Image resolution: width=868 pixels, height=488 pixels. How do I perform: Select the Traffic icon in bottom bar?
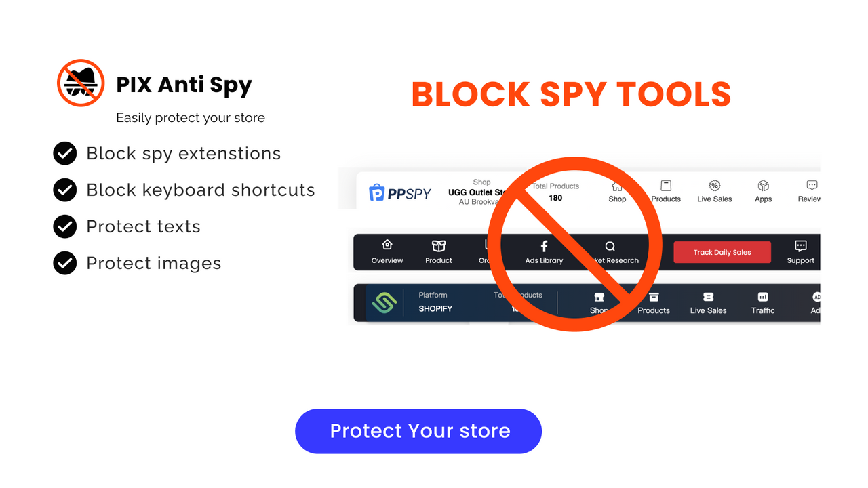pos(762,298)
